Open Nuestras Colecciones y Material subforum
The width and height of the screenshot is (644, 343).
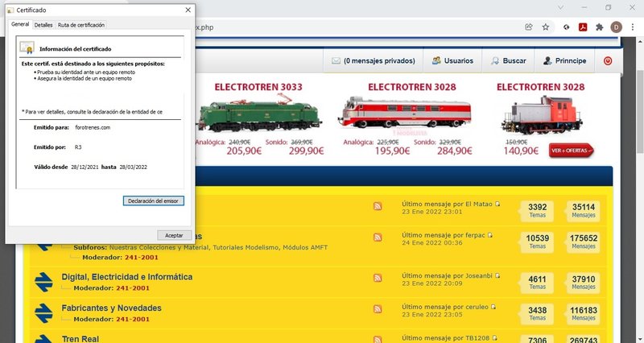159,247
